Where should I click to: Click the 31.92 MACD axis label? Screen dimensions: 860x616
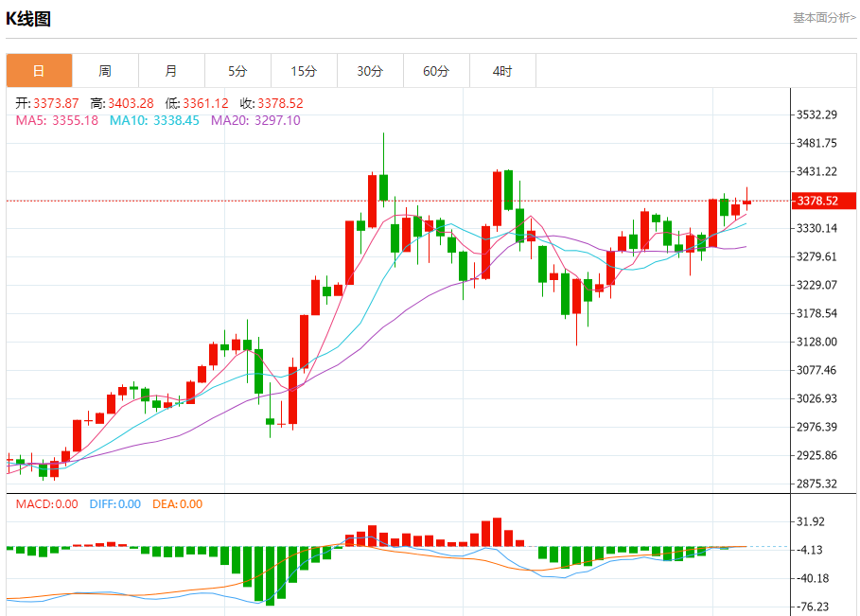pyautogui.click(x=810, y=521)
